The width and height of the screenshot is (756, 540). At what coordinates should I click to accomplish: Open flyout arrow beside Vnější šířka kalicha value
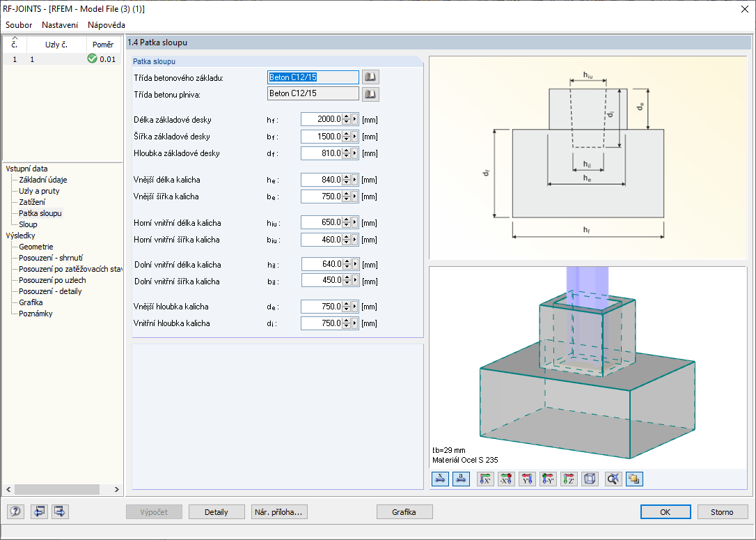click(x=355, y=196)
